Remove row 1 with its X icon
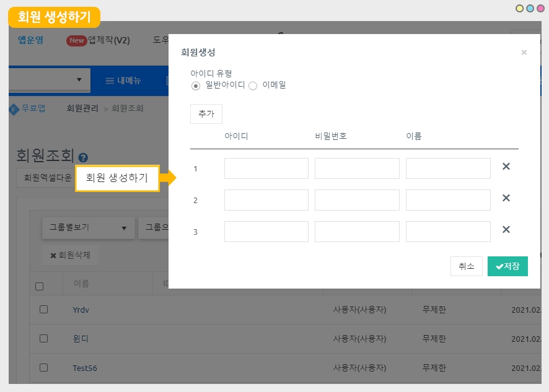 click(506, 167)
